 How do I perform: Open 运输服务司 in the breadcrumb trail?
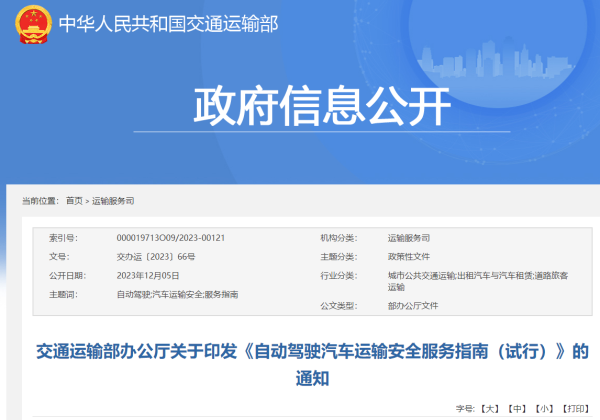(112, 202)
